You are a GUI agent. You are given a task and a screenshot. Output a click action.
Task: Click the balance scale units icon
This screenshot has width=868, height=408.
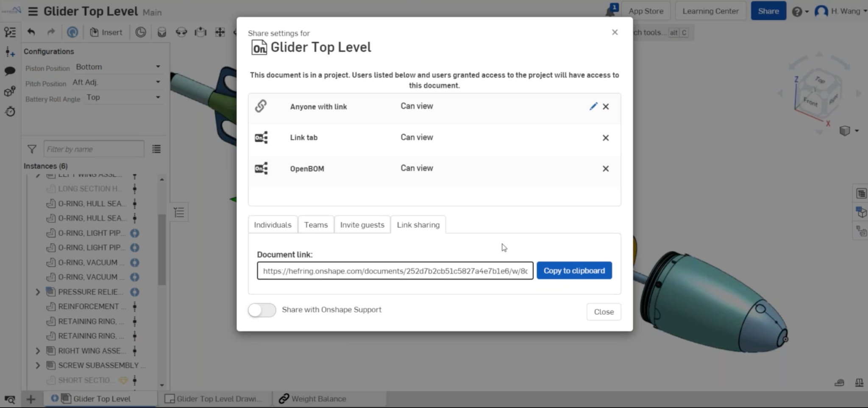pos(859,383)
